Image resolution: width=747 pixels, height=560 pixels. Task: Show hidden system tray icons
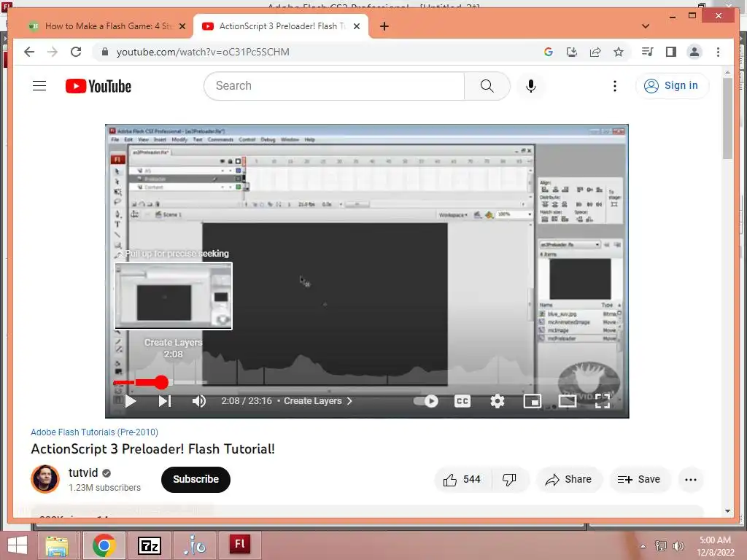point(643,546)
